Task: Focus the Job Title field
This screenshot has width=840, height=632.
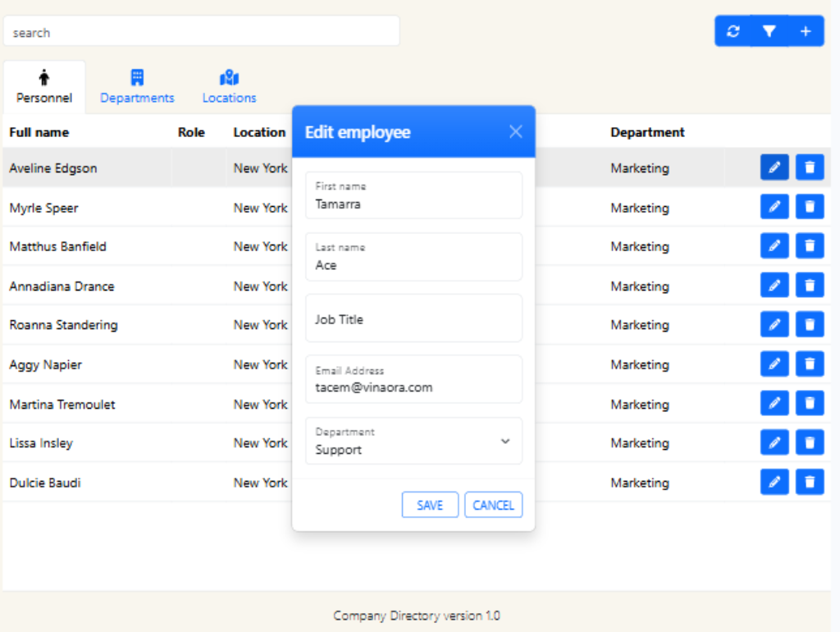Action: click(x=413, y=318)
